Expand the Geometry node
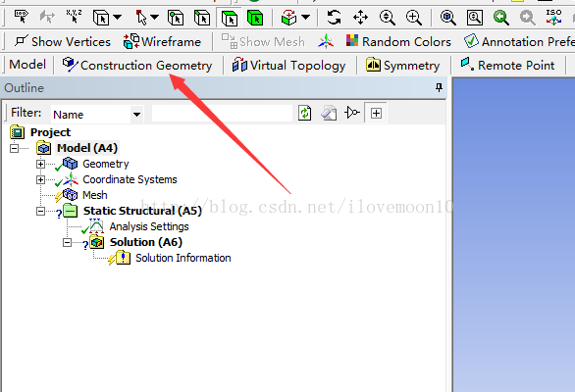 (40, 164)
